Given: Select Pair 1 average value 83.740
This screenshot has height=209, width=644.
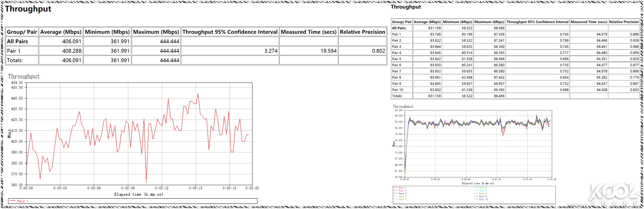Looking at the screenshot, I should pyautogui.click(x=435, y=34).
